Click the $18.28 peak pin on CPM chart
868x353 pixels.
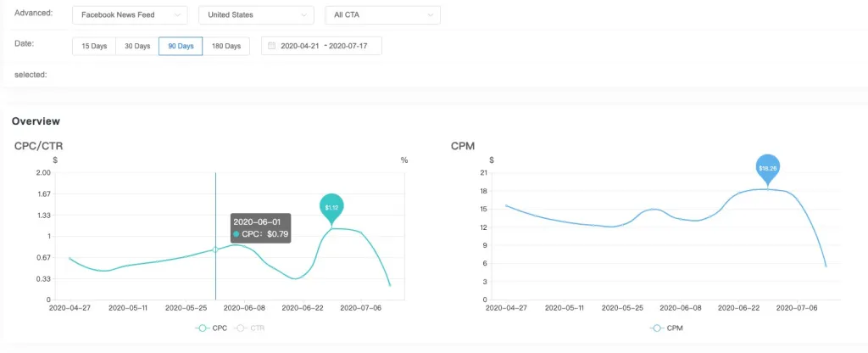(767, 167)
